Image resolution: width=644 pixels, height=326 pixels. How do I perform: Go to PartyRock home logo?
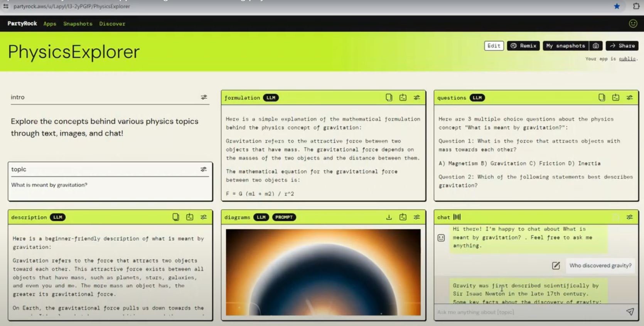[22, 24]
